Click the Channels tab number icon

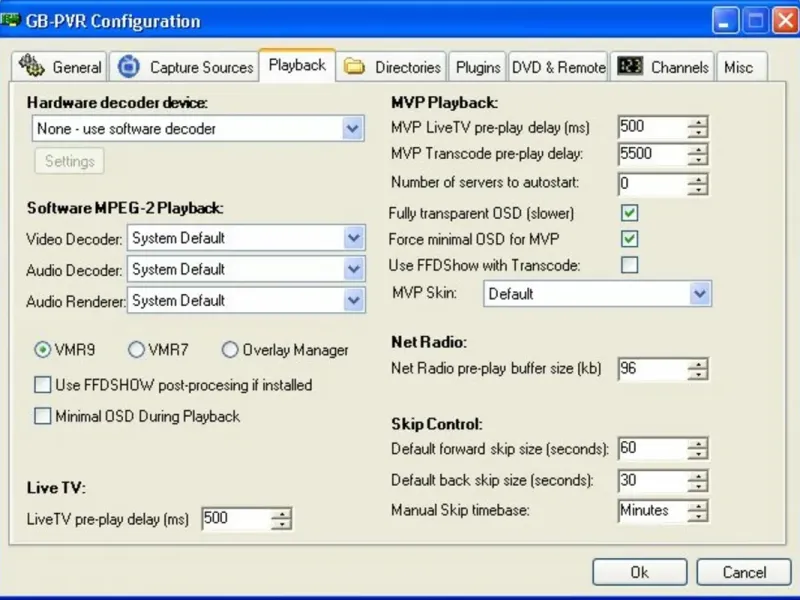click(x=630, y=66)
